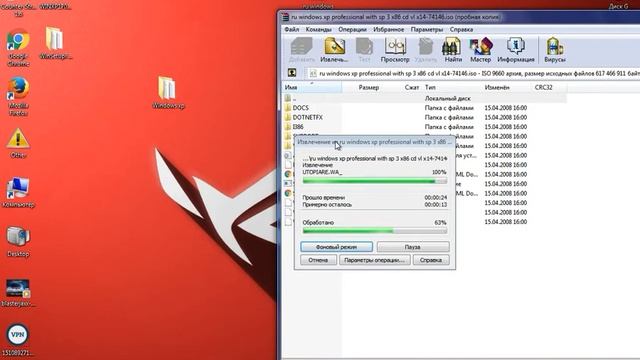Click the WinRAR window title bar text
The width and height of the screenshot is (640, 360).
pos(395,17)
